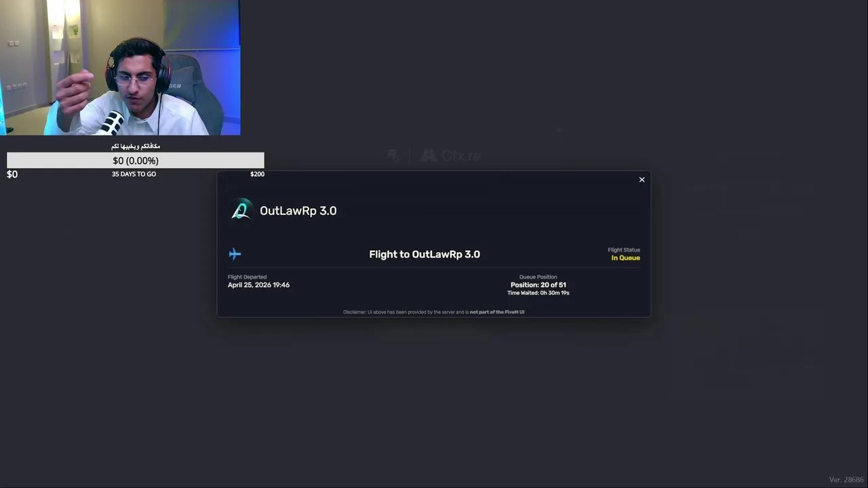Click the streamer webcam overlay
Image resolution: width=868 pixels, height=488 pixels.
coord(120,68)
